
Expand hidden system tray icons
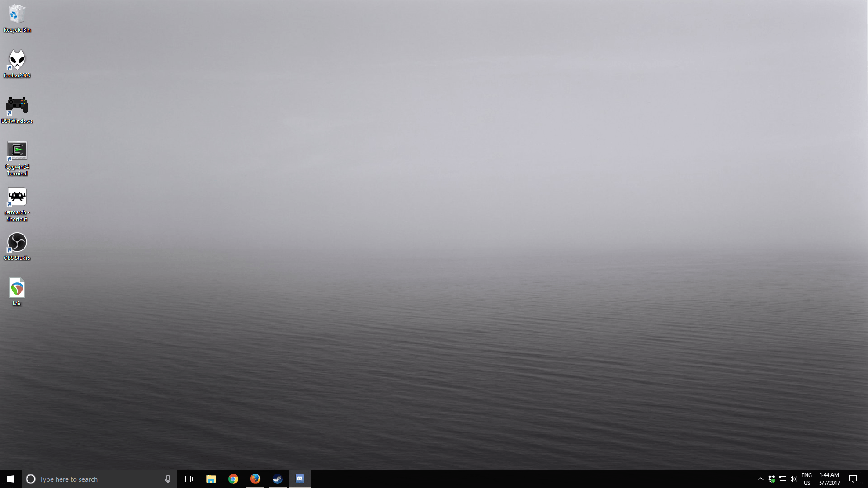pyautogui.click(x=761, y=479)
